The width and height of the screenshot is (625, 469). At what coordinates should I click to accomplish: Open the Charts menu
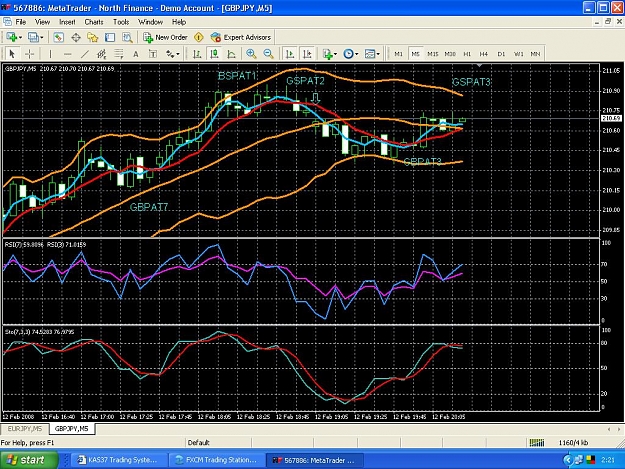coord(94,22)
